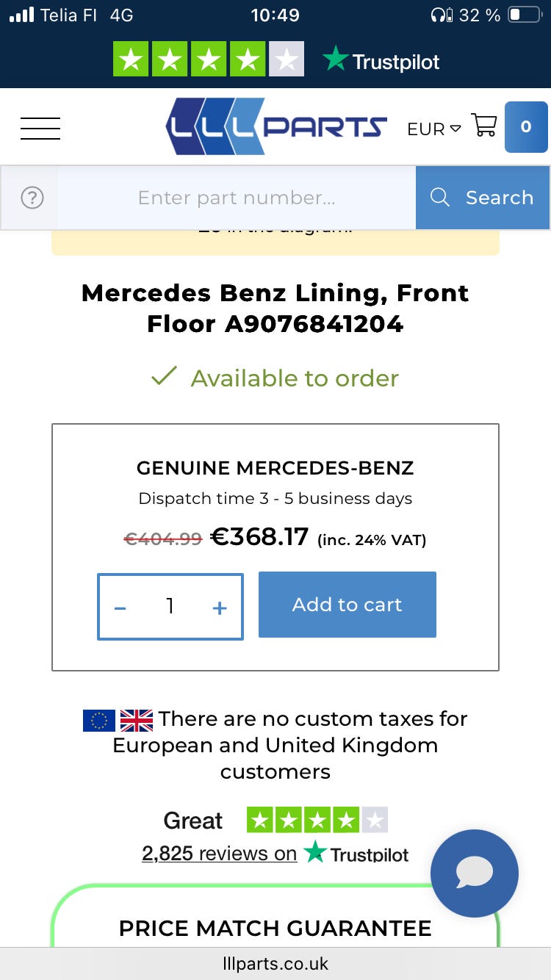Open the 2,825 reviews link
551x980 pixels.
219,853
